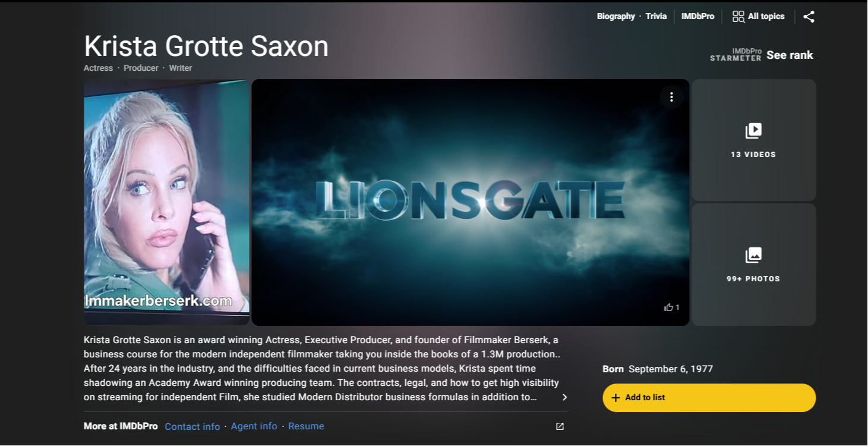Open the Contact info link
The width and height of the screenshot is (868, 446).
[x=192, y=426]
